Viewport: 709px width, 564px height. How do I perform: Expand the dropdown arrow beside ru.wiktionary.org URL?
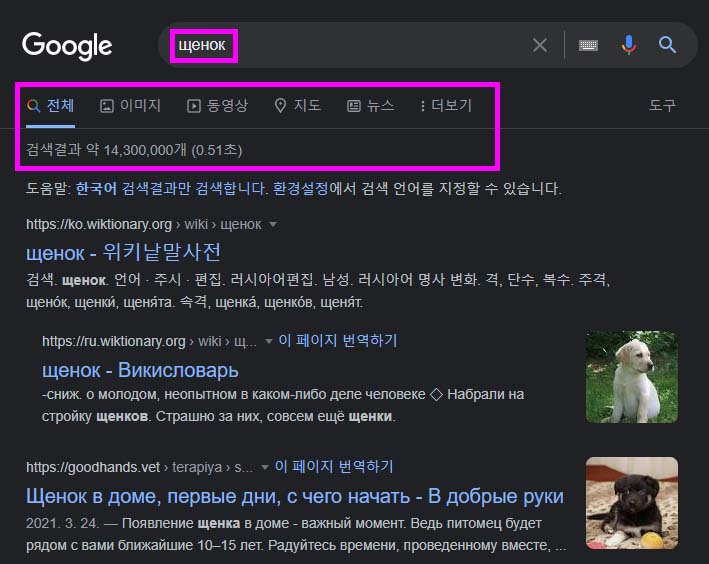[268, 341]
